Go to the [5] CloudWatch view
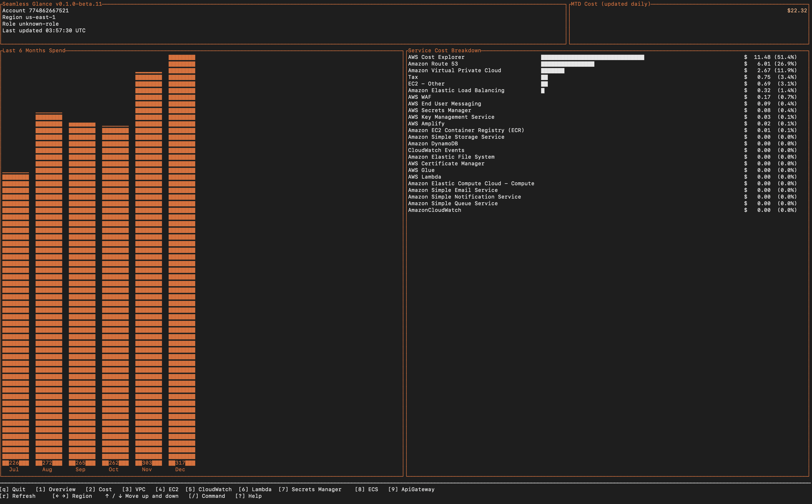 click(208, 489)
